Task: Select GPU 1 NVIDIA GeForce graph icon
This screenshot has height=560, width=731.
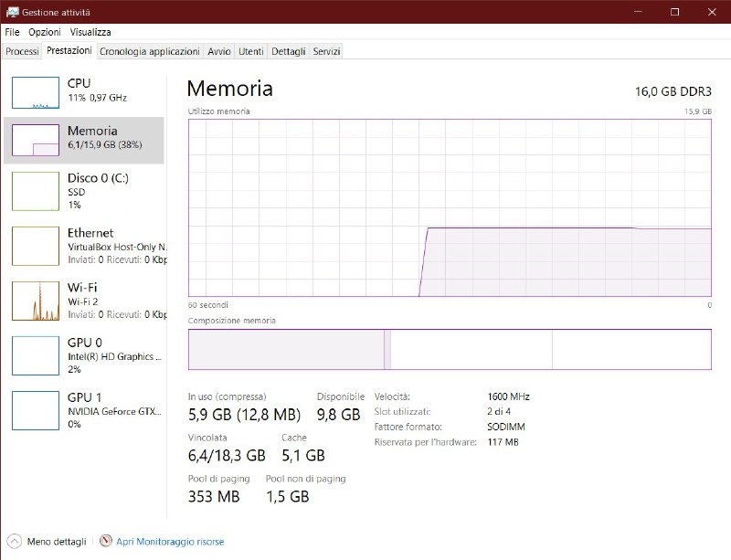Action: click(35, 410)
